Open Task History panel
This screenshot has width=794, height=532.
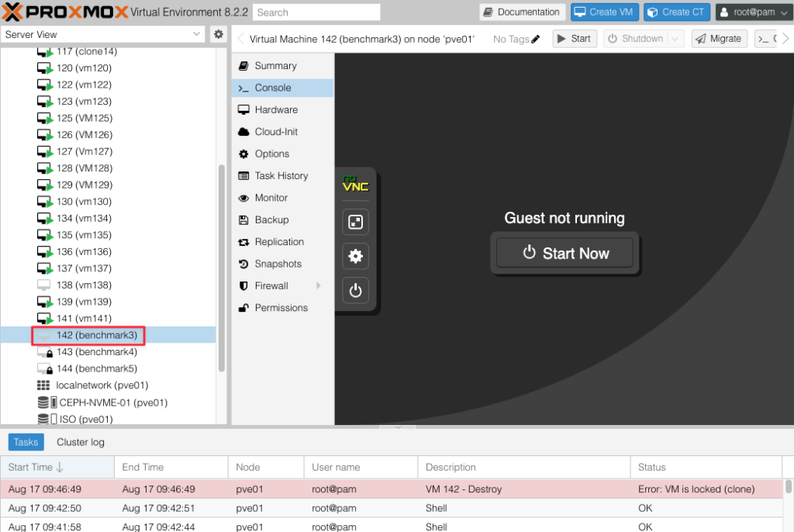tap(282, 176)
